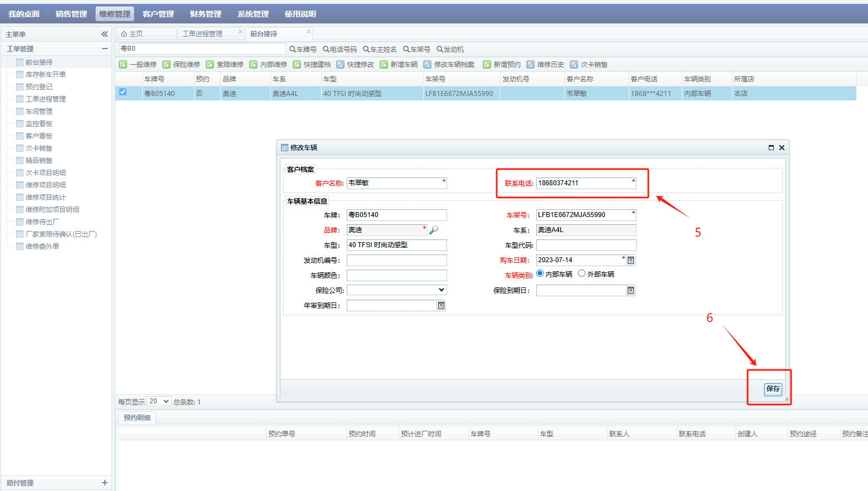868x491 pixels.
Task: Click the 新增车辆 toolbar button
Action: [x=399, y=65]
